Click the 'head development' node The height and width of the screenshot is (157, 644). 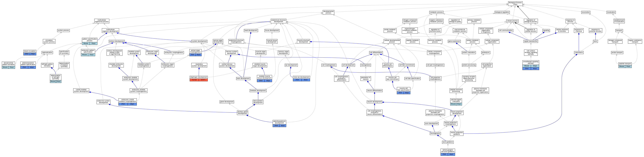point(251,30)
